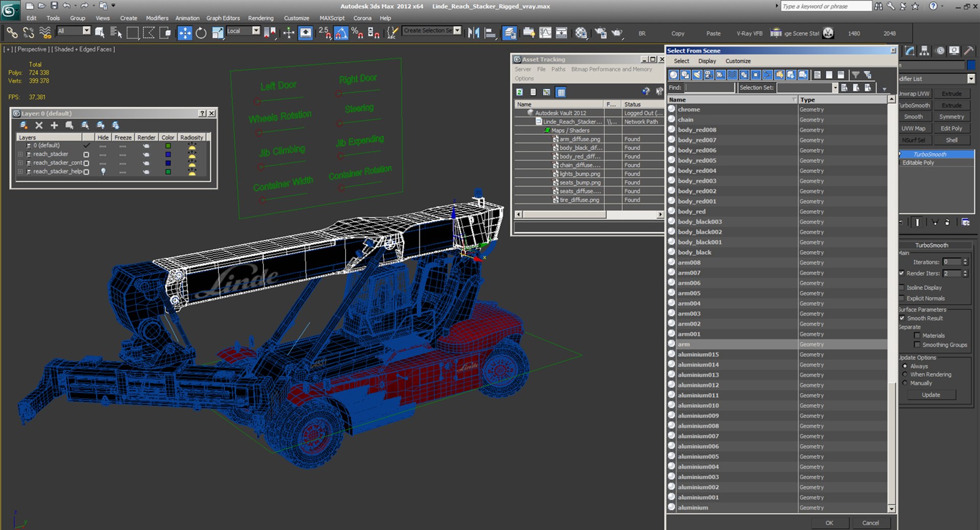Viewport: 980px width, 530px height.
Task: Open the Hierarchy command panel tab
Action: [924, 51]
